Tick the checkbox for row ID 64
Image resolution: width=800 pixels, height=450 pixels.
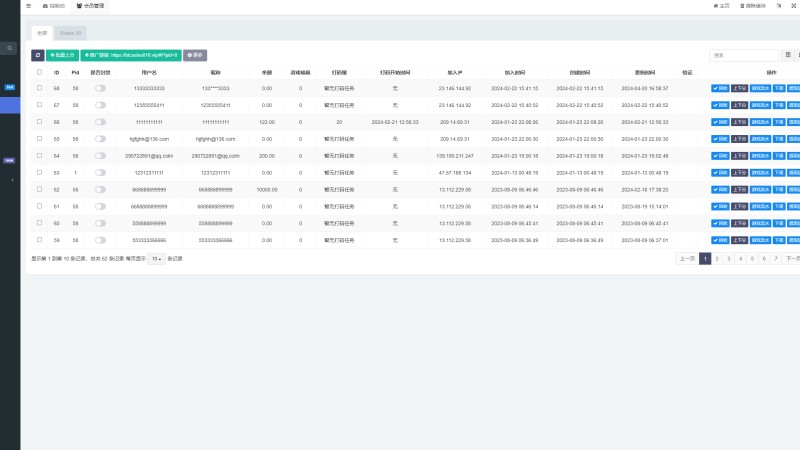39,155
